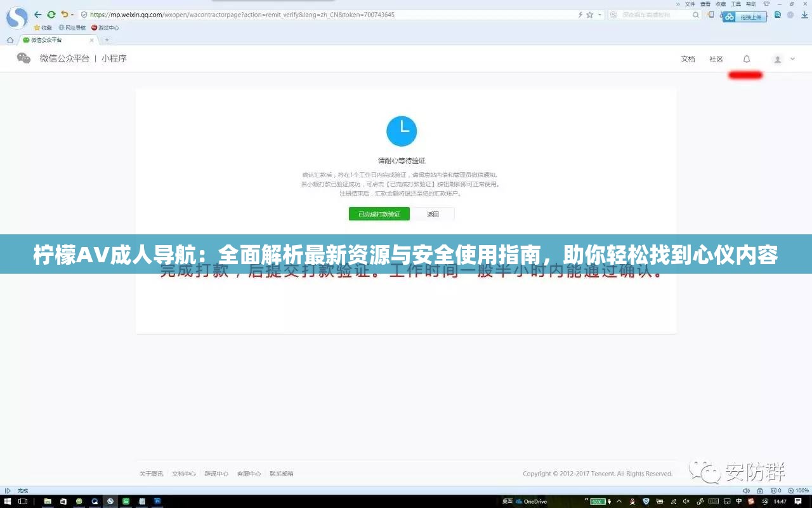Viewport: 812px width, 508px height.
Task: Select the refresh icon in the browser toolbar
Action: pos(51,13)
